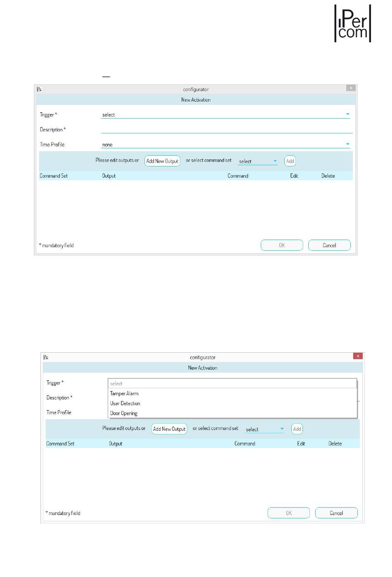Click the configurator app icon in the open-list dialog
The image size is (392, 577).
(x=46, y=357)
